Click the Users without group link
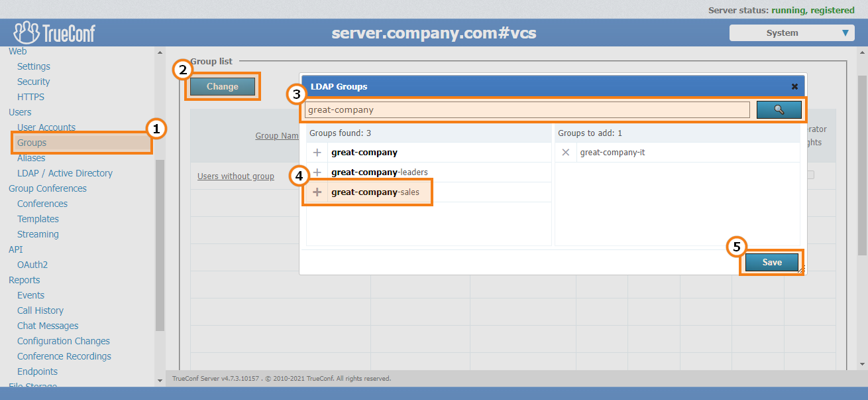 pyautogui.click(x=235, y=176)
